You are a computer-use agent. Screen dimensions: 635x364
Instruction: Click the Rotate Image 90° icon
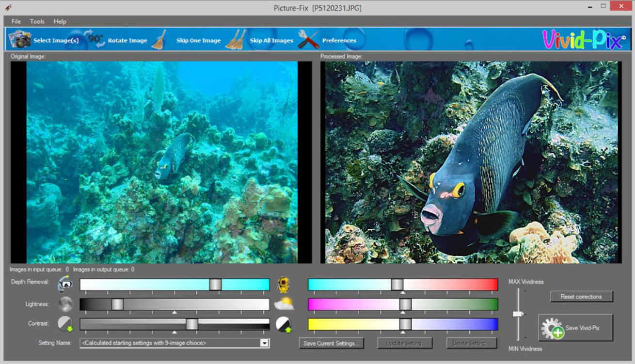94,39
